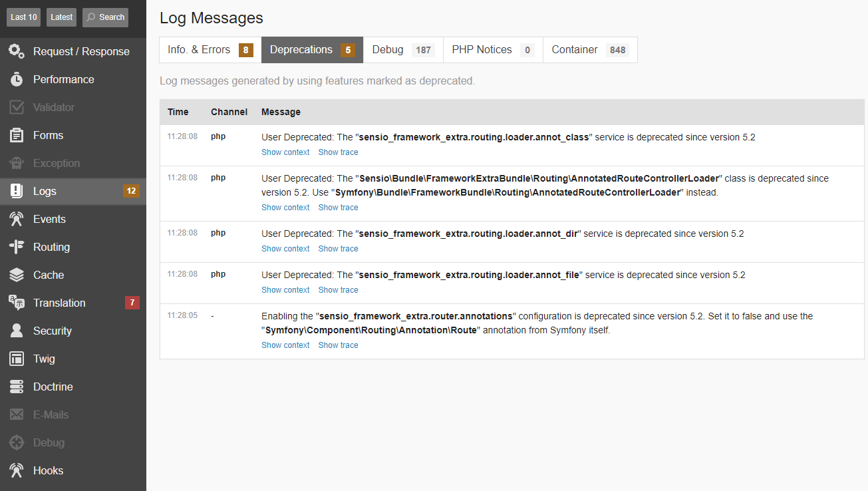Open the Doctrine database icon
The height and width of the screenshot is (491, 868).
[17, 387]
